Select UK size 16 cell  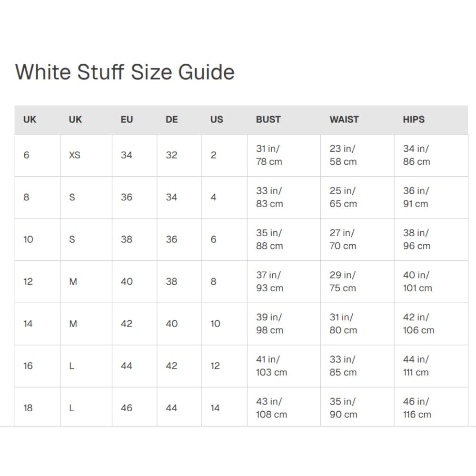click(x=38, y=366)
